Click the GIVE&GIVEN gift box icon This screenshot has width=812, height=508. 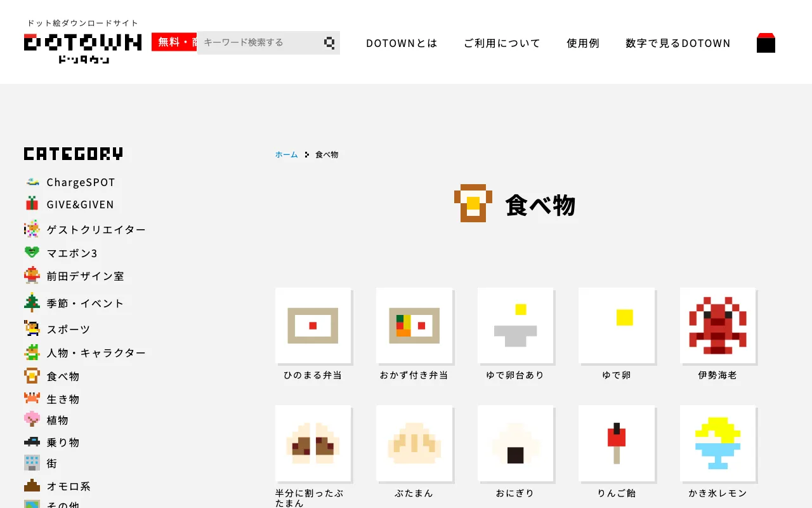coord(32,204)
